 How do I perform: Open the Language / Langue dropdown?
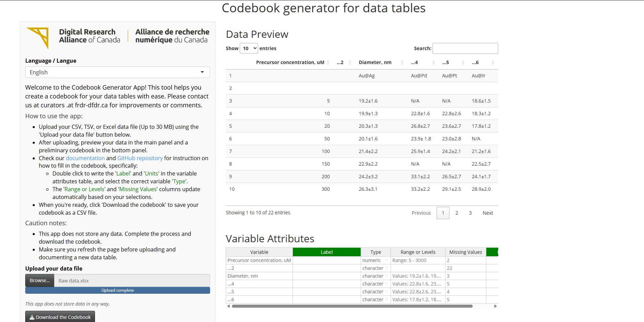[117, 72]
